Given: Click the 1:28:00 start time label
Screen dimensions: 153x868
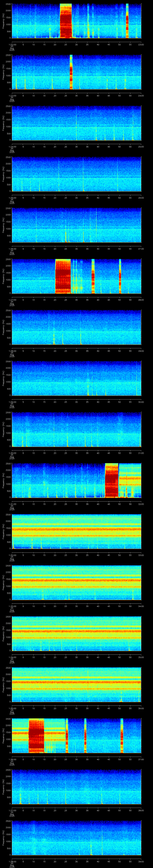Looking at the screenshot, I should tap(12, 351).
